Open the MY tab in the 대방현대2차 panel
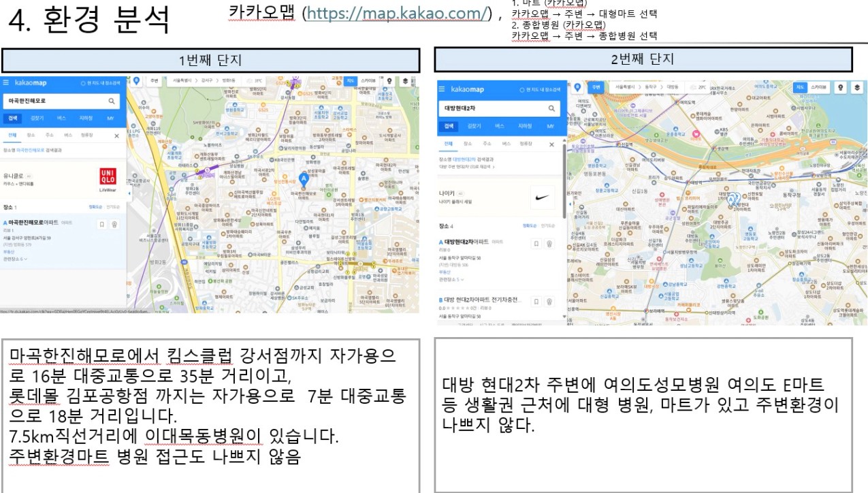 pyautogui.click(x=550, y=126)
